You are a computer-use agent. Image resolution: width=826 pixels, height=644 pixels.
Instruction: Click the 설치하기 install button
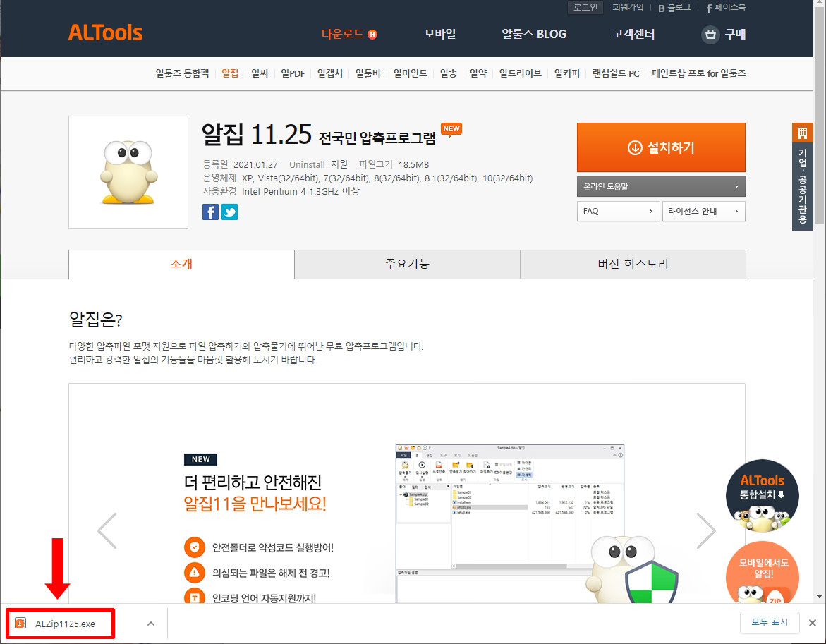coord(661,147)
